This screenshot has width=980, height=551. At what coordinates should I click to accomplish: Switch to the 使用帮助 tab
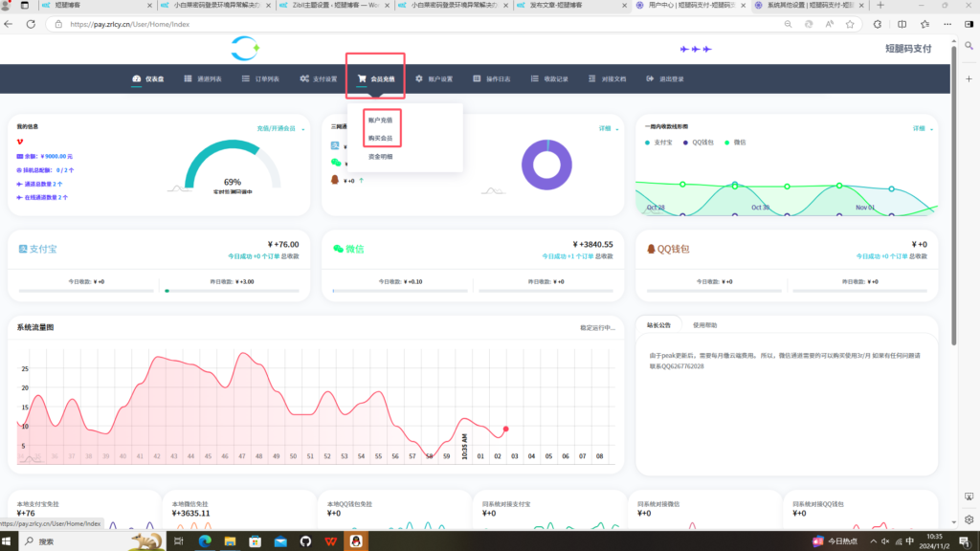click(704, 325)
